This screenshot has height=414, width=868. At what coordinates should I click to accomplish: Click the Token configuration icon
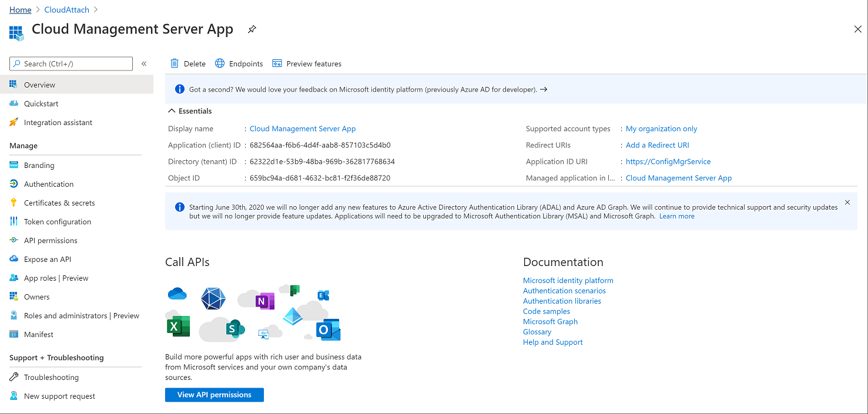click(x=14, y=221)
